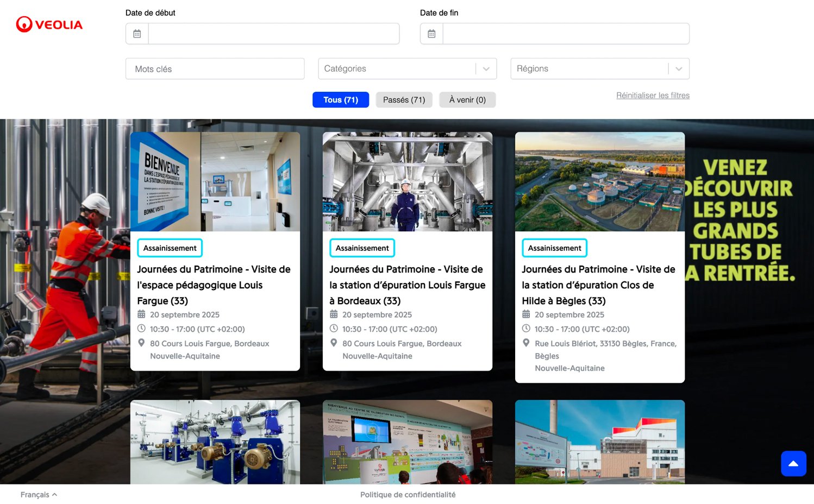Select the Tous (71) tab
The image size is (814, 504).
(341, 100)
